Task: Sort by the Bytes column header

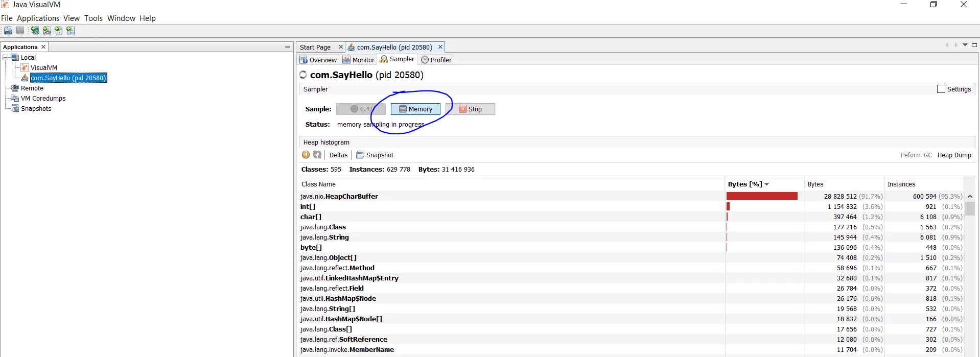Action: point(844,184)
